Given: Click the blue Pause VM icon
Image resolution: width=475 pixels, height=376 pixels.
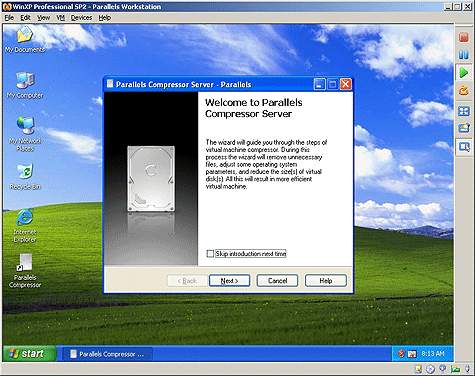Looking at the screenshot, I should [x=464, y=55].
